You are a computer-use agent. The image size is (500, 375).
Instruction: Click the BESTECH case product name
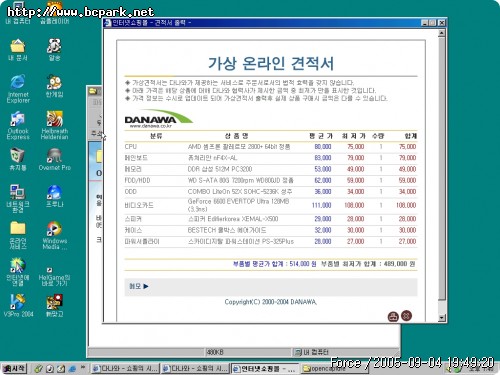[227, 230]
